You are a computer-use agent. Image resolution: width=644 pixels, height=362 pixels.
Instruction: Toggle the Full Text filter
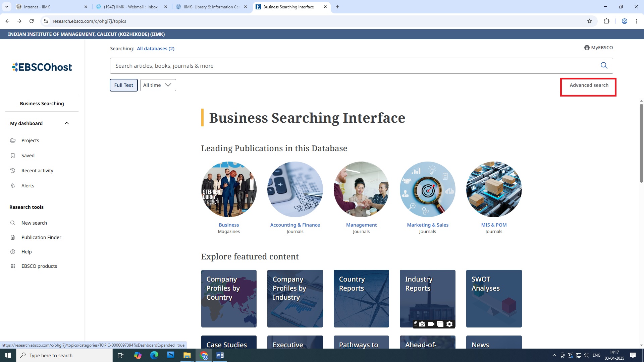click(x=123, y=85)
